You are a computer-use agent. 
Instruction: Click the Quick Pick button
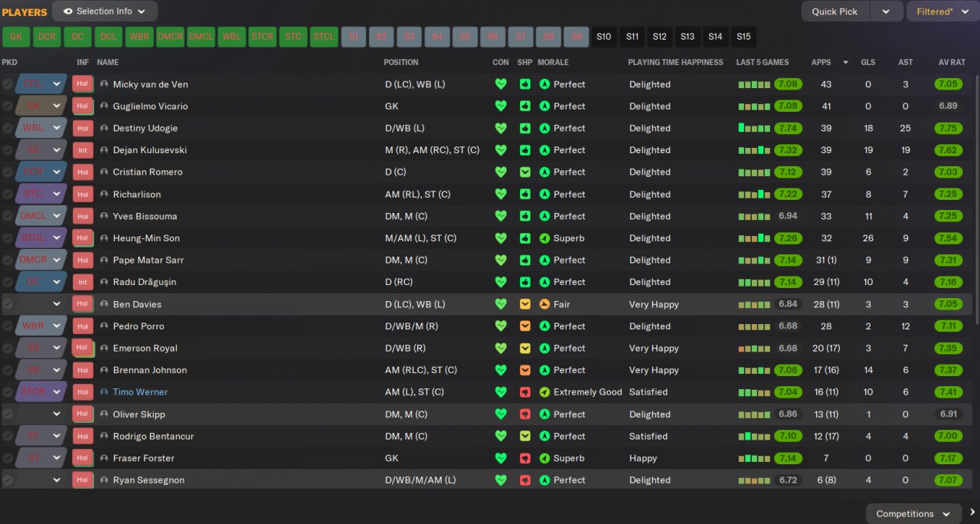pyautogui.click(x=835, y=11)
